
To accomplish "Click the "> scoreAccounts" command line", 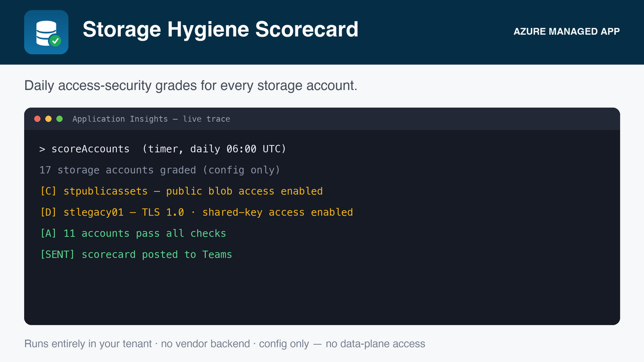I will point(163,149).
